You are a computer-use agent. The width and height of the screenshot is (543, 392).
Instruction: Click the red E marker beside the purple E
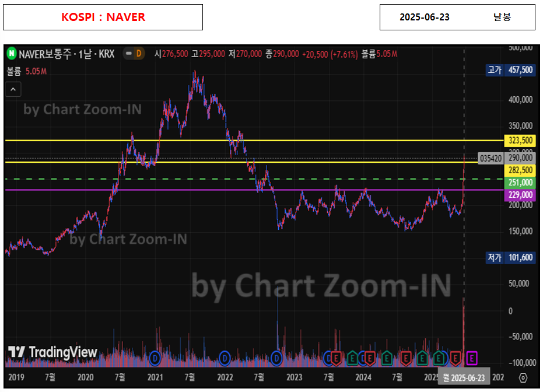click(x=456, y=358)
